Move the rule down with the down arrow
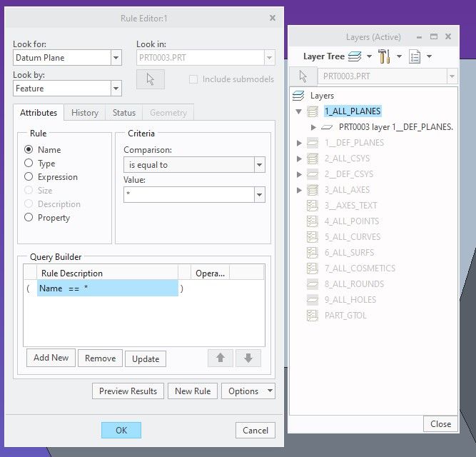The height and width of the screenshot is (457, 476). [x=248, y=358]
